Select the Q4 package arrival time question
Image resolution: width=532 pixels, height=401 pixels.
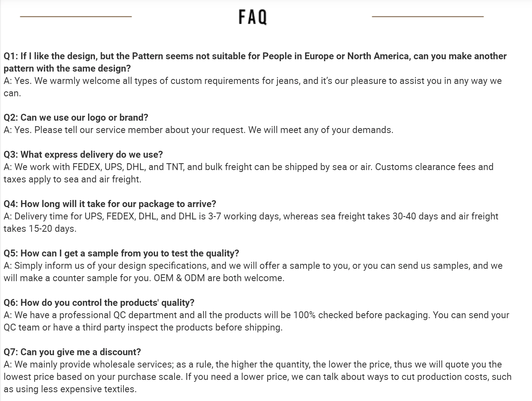pos(110,204)
